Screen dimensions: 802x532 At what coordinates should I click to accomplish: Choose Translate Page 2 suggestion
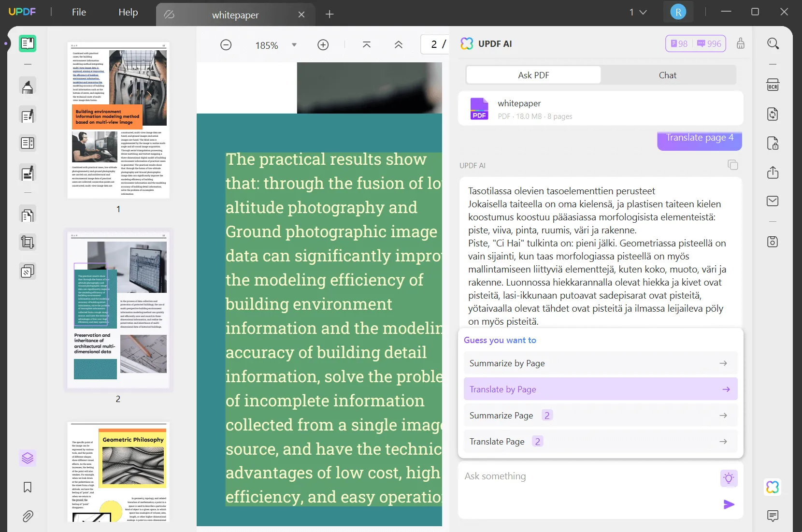click(601, 442)
